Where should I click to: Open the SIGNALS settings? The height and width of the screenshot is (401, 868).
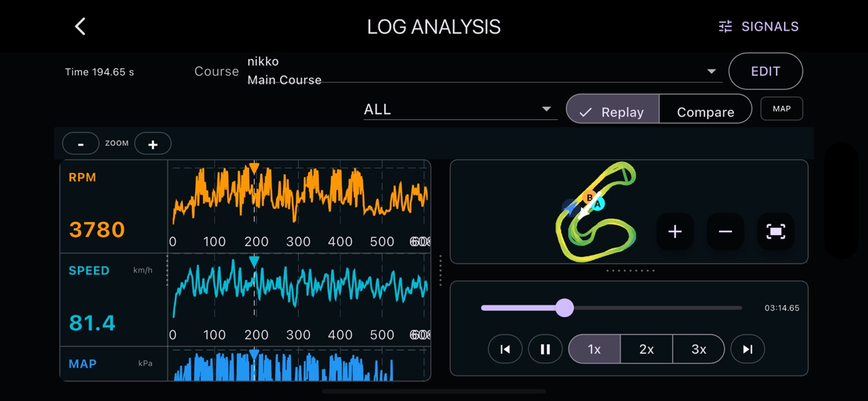(x=758, y=26)
